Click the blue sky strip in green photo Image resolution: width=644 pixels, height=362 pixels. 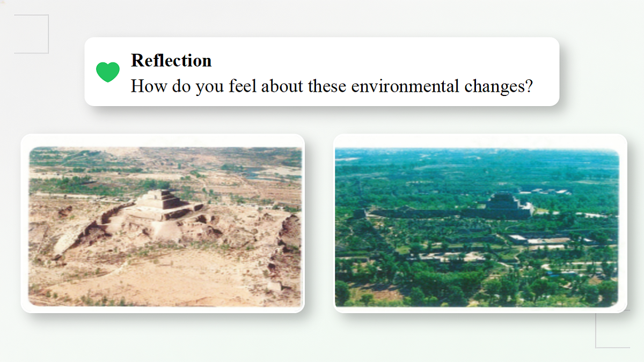[x=477, y=152]
